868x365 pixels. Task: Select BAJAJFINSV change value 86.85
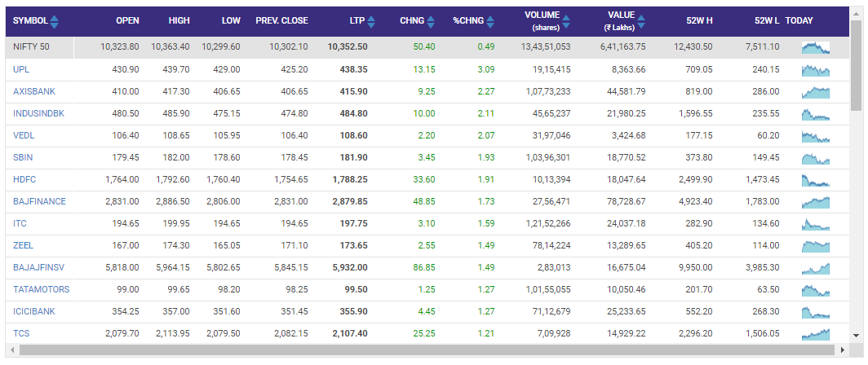coord(424,268)
